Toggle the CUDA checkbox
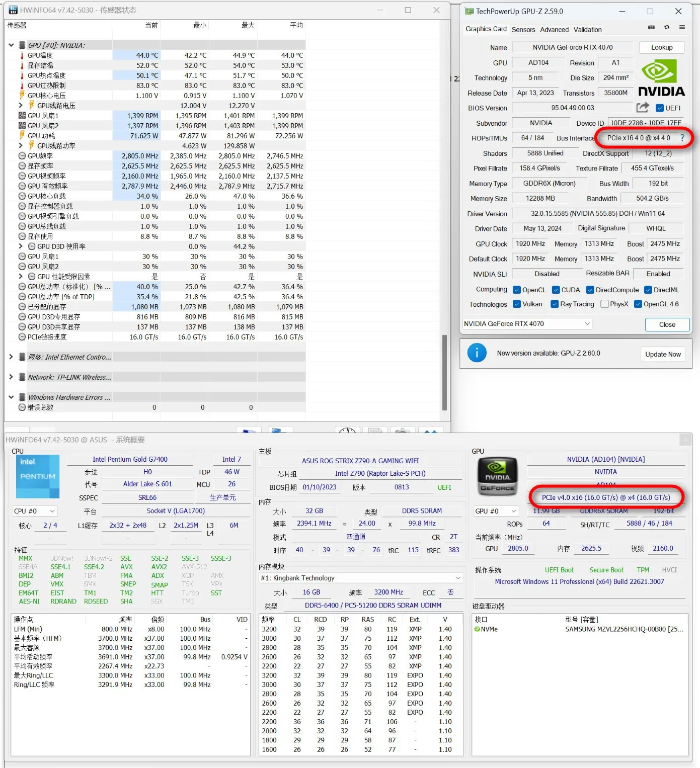Screen dimensions: 700x768 point(556,290)
